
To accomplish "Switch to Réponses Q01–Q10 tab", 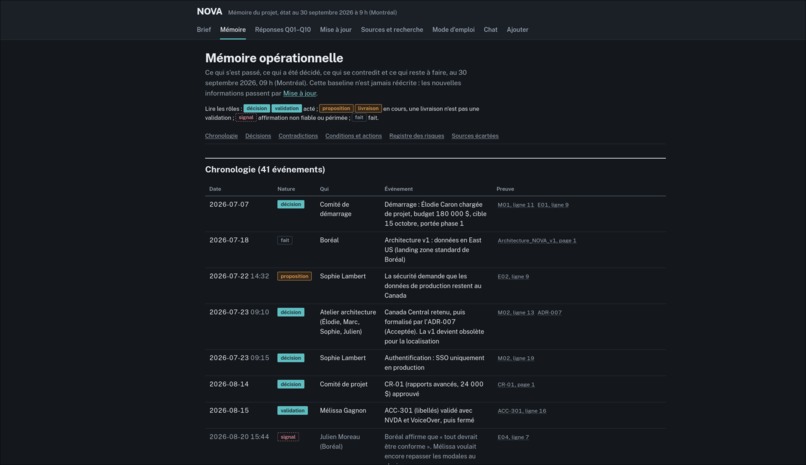I will [x=283, y=30].
